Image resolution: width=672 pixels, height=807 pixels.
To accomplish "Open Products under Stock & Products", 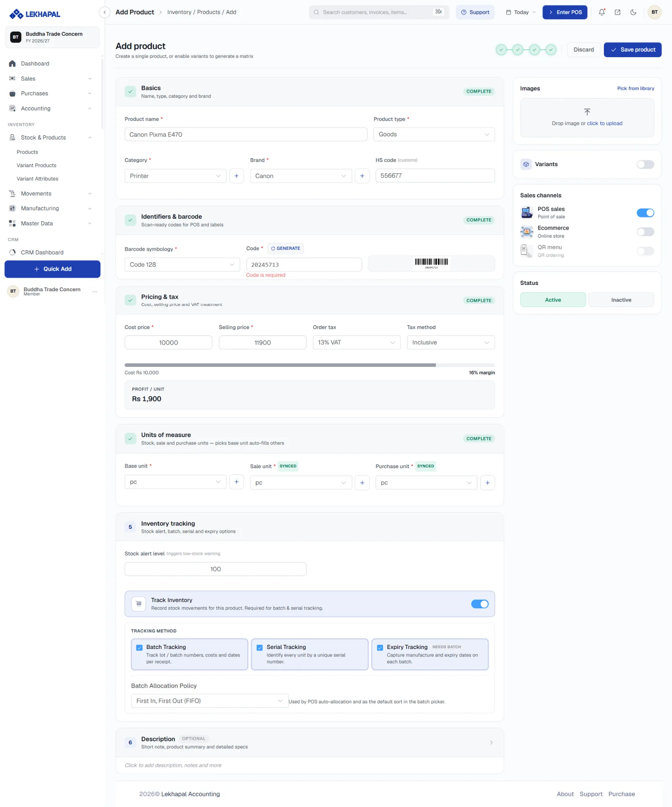I will click(x=27, y=152).
